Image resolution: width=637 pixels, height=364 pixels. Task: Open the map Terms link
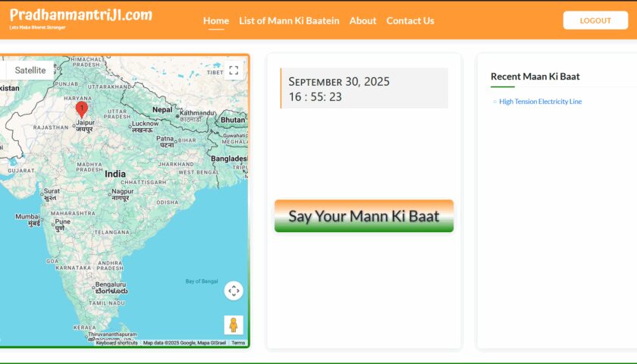tap(238, 343)
